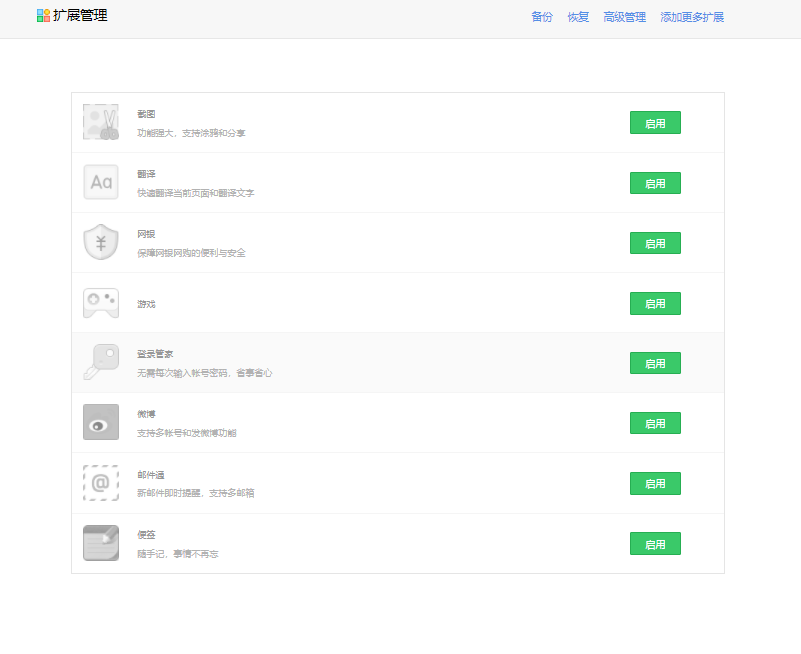Image resolution: width=801 pixels, height=654 pixels.
Task: Click the 翻译 translate Aa icon
Action: click(x=101, y=182)
